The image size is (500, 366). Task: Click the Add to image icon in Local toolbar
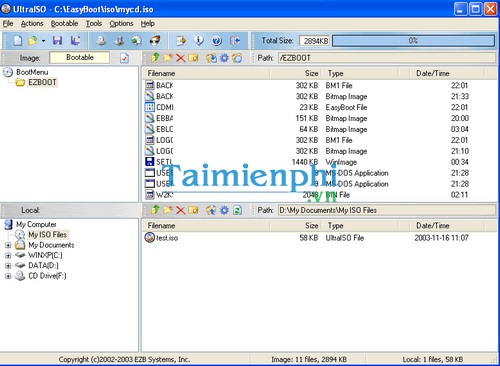coord(211,210)
